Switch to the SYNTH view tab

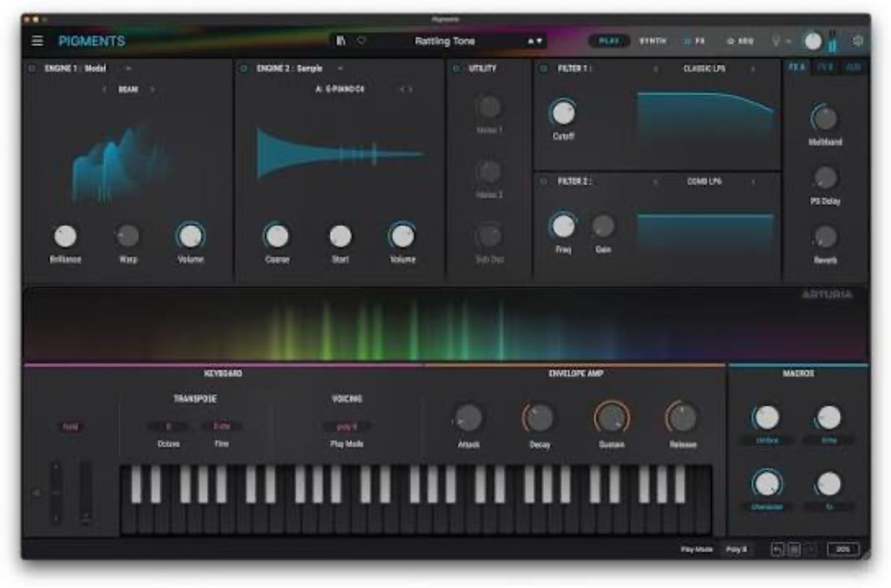[653, 41]
